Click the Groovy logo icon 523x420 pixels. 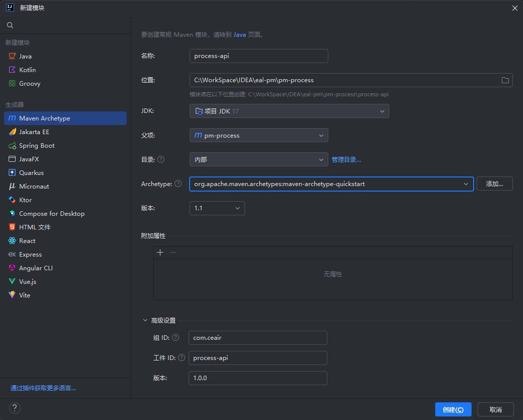[x=12, y=83]
